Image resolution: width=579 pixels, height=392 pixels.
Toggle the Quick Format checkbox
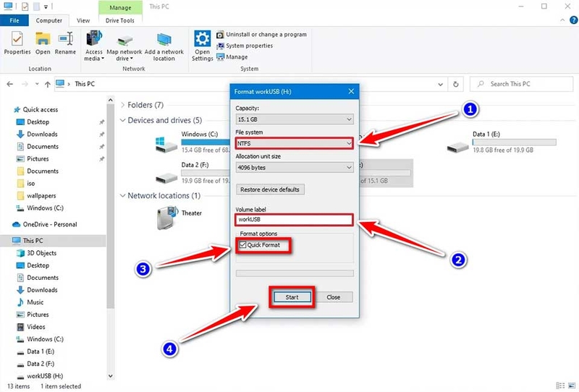point(242,244)
